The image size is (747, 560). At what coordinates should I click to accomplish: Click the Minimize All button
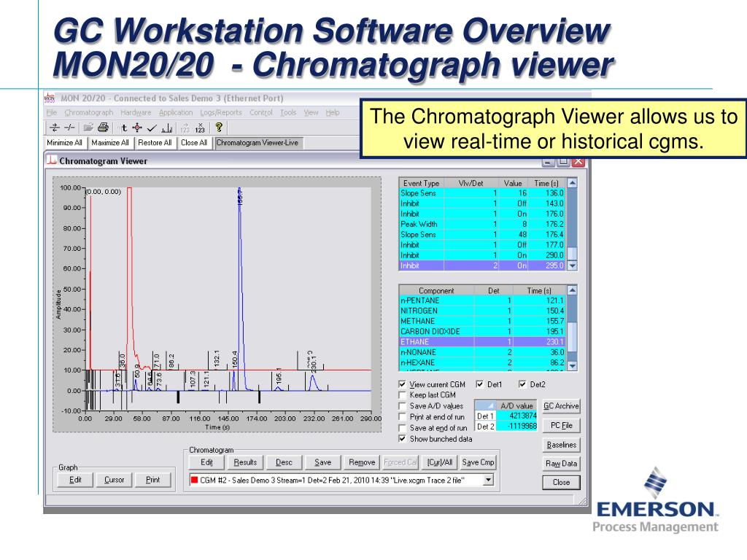tap(64, 143)
